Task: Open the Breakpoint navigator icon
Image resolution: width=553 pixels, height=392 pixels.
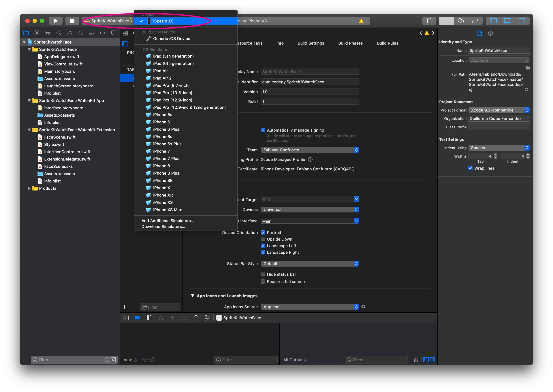Action: pos(103,33)
